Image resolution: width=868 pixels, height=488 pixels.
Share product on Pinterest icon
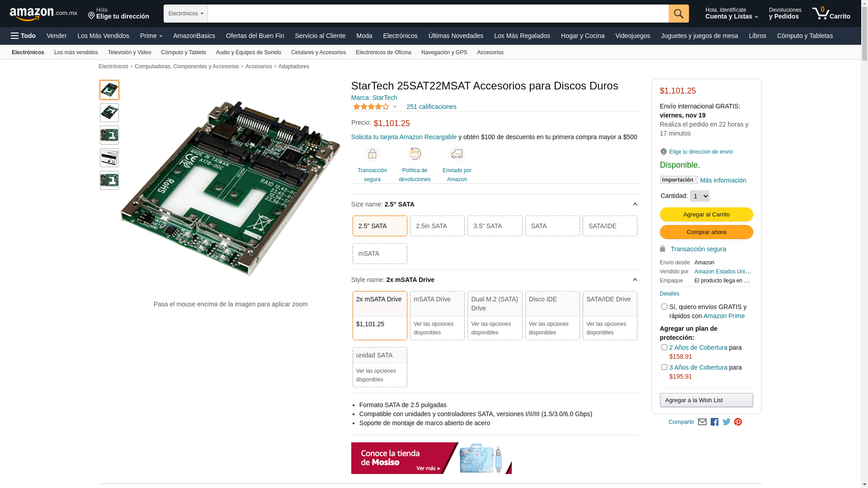pyautogui.click(x=738, y=422)
